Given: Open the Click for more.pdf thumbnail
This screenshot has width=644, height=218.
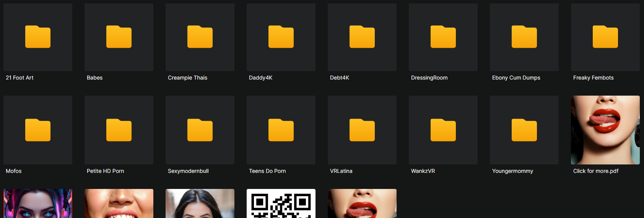Looking at the screenshot, I should [605, 130].
